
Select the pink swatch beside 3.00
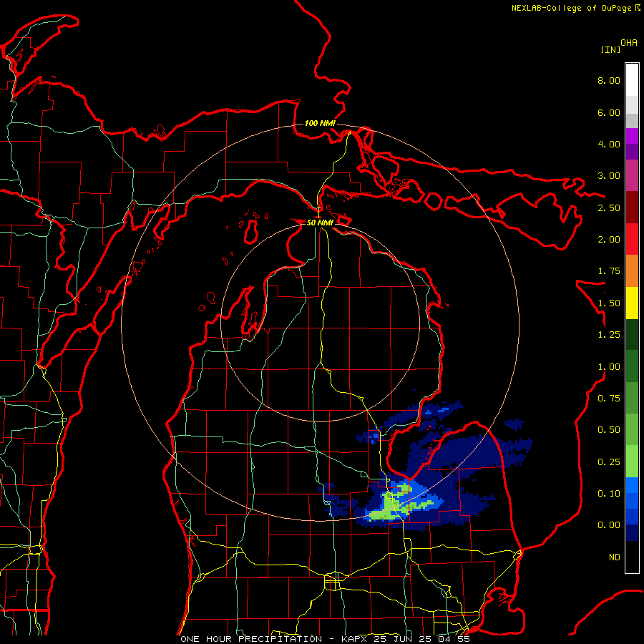(x=632, y=175)
